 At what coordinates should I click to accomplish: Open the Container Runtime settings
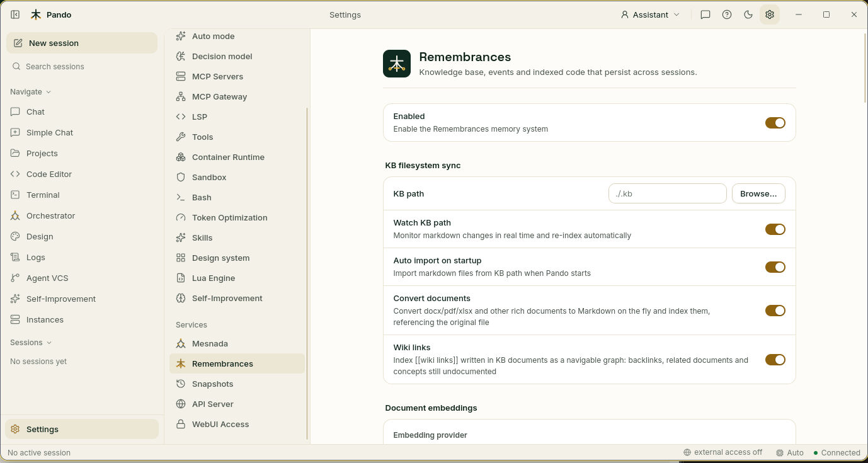[237, 157]
